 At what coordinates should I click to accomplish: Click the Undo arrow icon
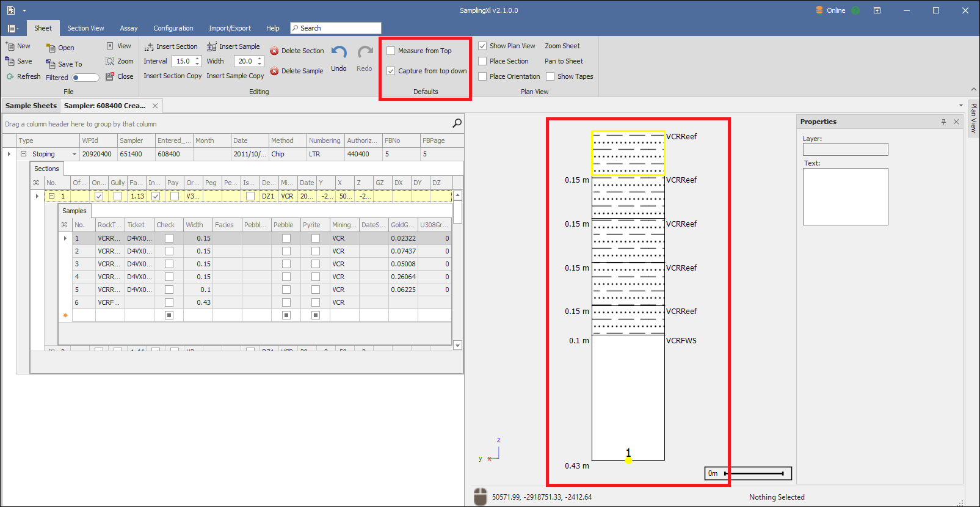(339, 53)
